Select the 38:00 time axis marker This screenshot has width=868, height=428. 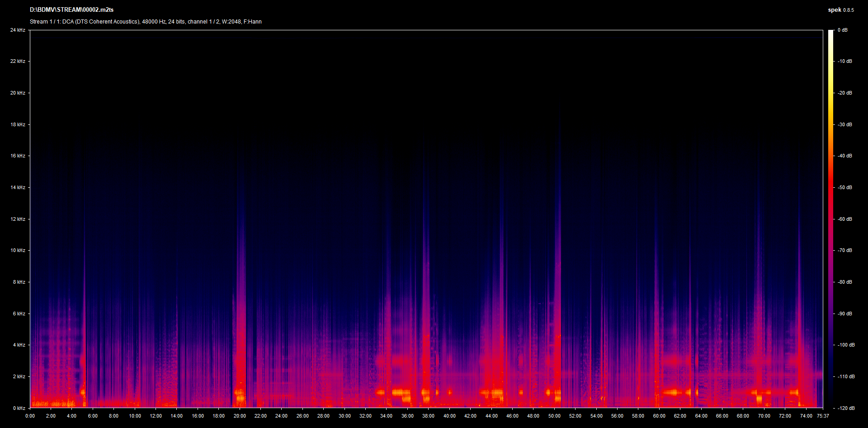[428, 416]
